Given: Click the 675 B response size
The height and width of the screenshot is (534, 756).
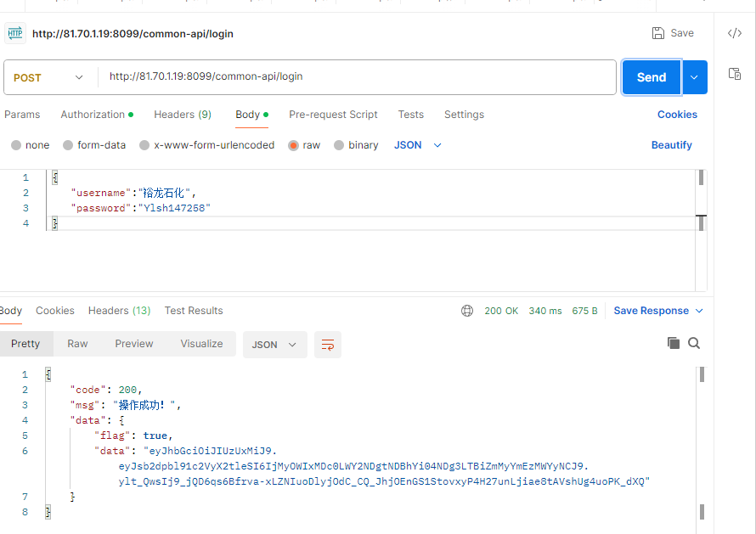Looking at the screenshot, I should point(585,311).
